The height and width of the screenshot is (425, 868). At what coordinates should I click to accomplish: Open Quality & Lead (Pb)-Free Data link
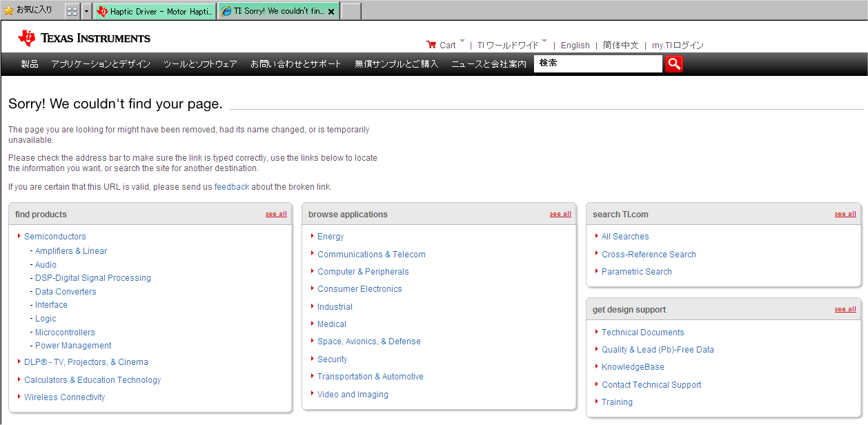(658, 350)
